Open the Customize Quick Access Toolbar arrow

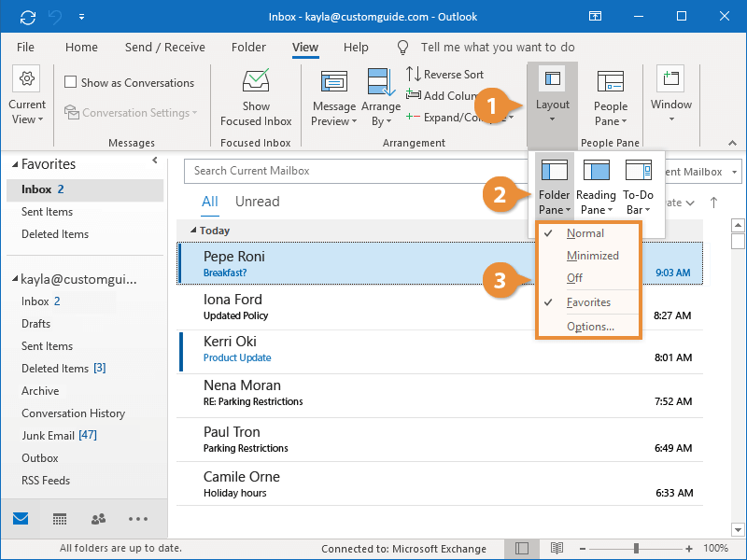[x=81, y=17]
